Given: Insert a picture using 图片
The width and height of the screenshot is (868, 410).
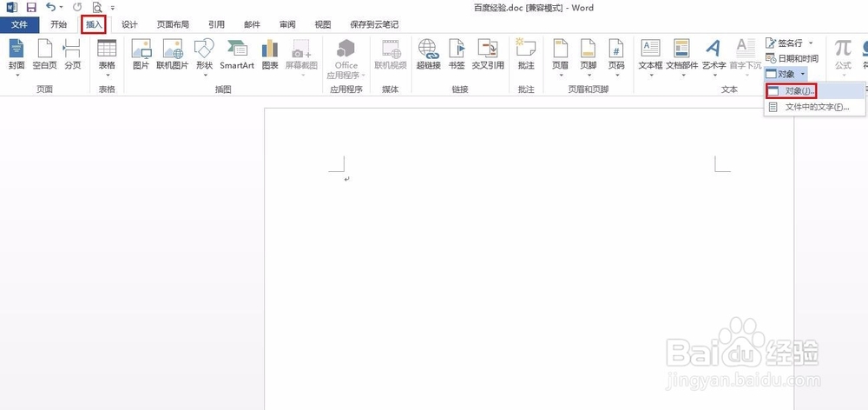Looking at the screenshot, I should pos(141,56).
